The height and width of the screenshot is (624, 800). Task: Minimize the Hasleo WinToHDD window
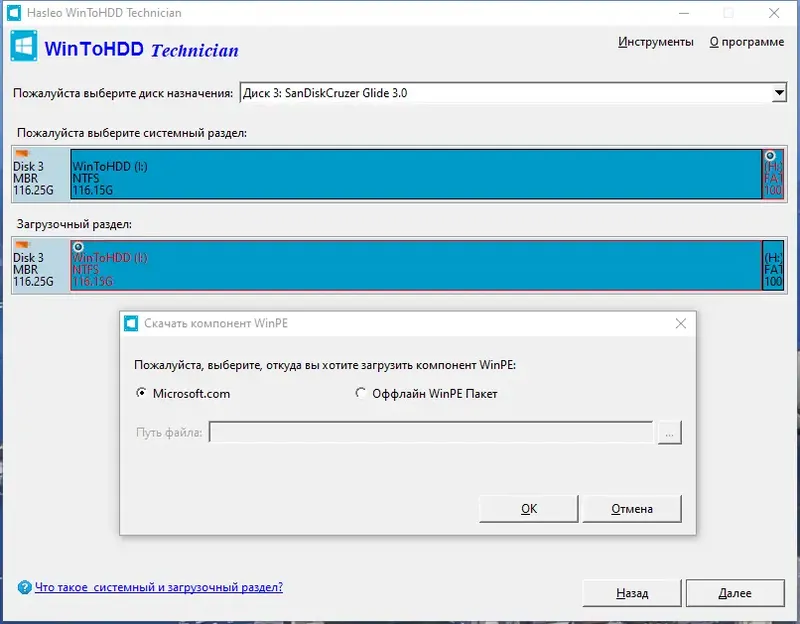point(684,13)
